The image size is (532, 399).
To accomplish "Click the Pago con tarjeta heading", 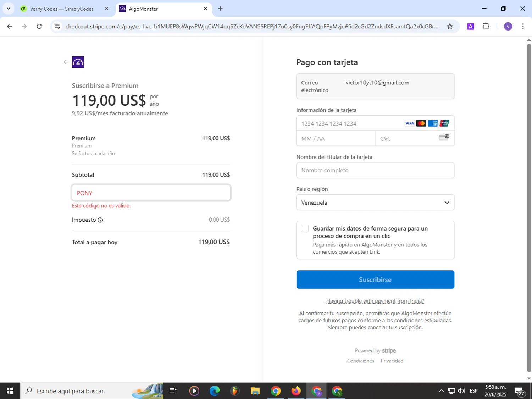I will 327,62.
